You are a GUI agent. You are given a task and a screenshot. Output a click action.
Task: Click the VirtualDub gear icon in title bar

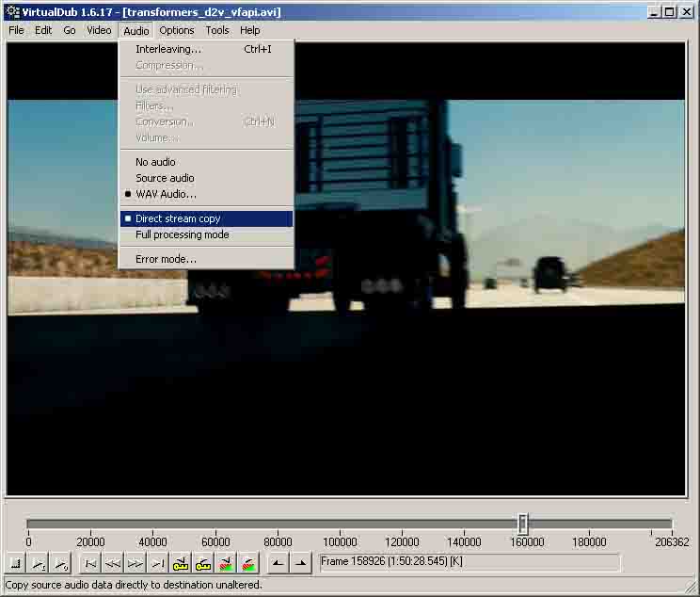12,12
